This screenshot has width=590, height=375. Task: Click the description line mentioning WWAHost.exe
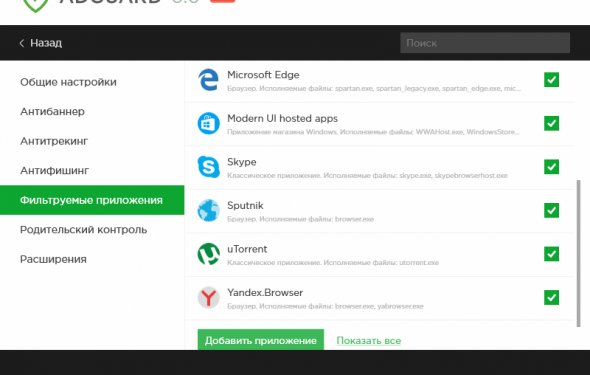coord(373,132)
